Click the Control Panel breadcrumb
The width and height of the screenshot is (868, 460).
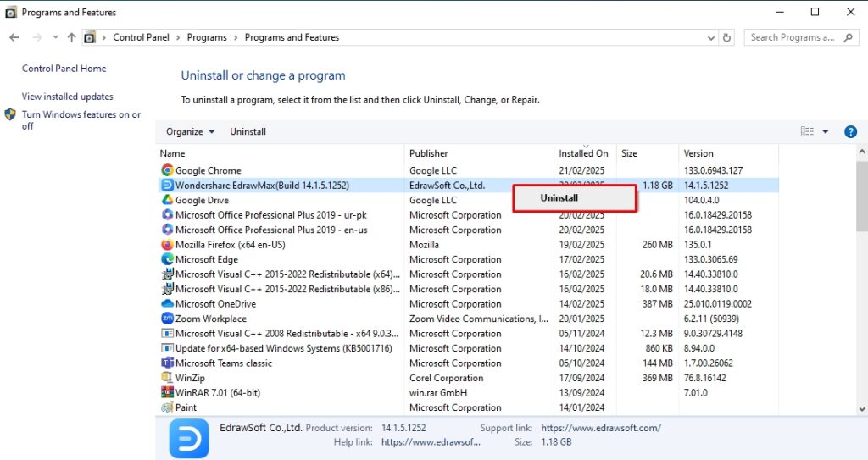(142, 37)
